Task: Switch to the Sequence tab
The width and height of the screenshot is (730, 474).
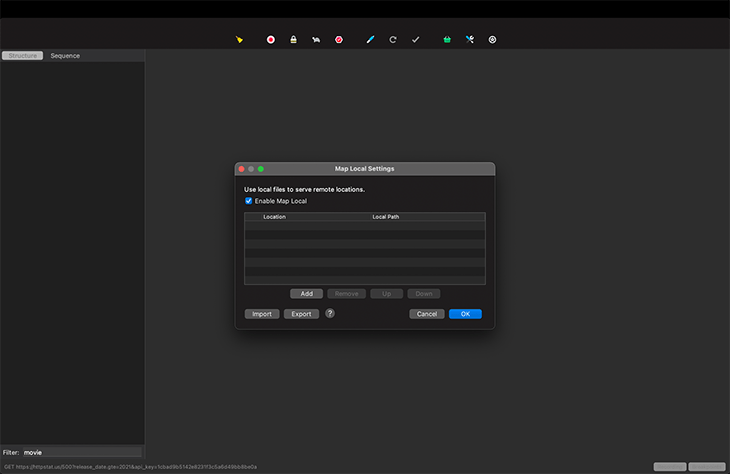Action: pos(65,56)
